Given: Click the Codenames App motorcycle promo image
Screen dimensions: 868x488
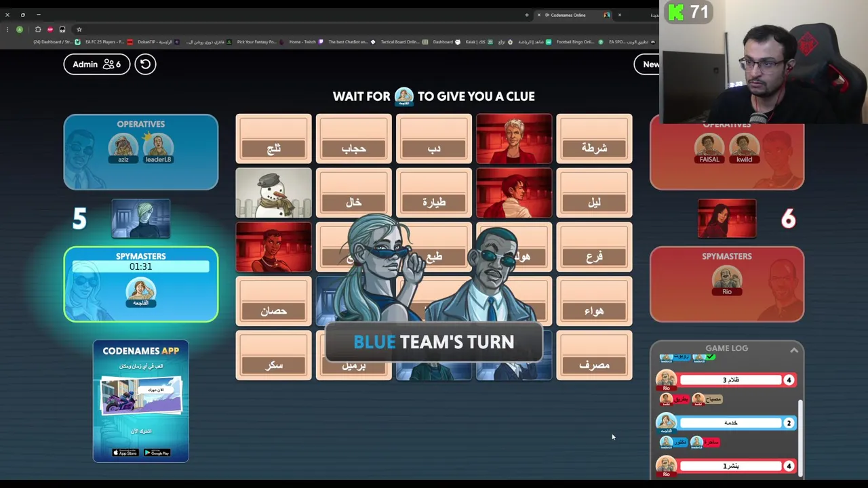Looking at the screenshot, I should click(x=141, y=396).
